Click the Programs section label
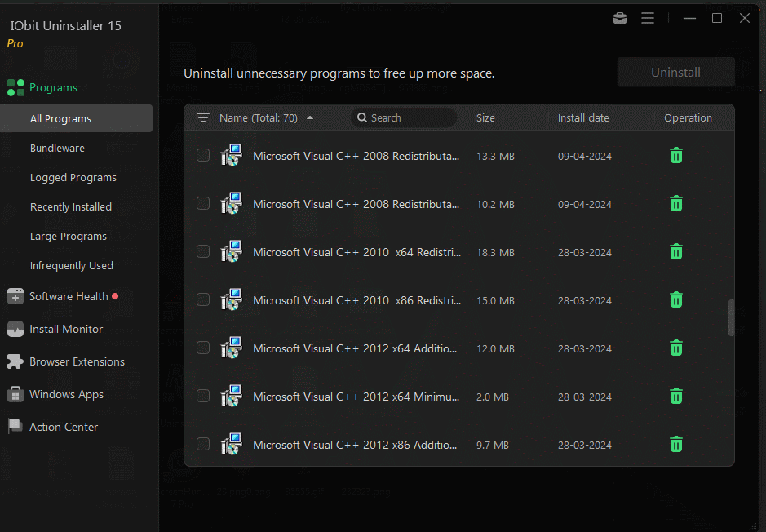This screenshot has width=766, height=532. pyautogui.click(x=53, y=87)
